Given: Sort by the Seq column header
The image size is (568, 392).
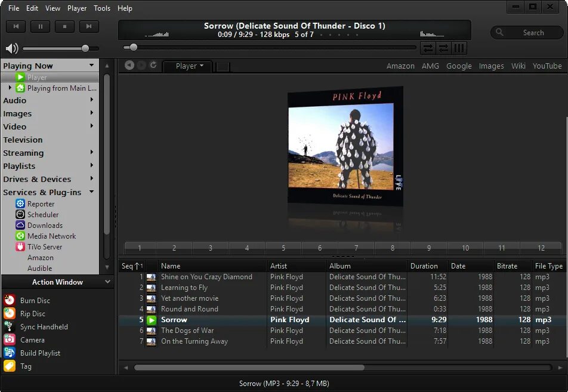Looking at the screenshot, I should click(x=132, y=266).
